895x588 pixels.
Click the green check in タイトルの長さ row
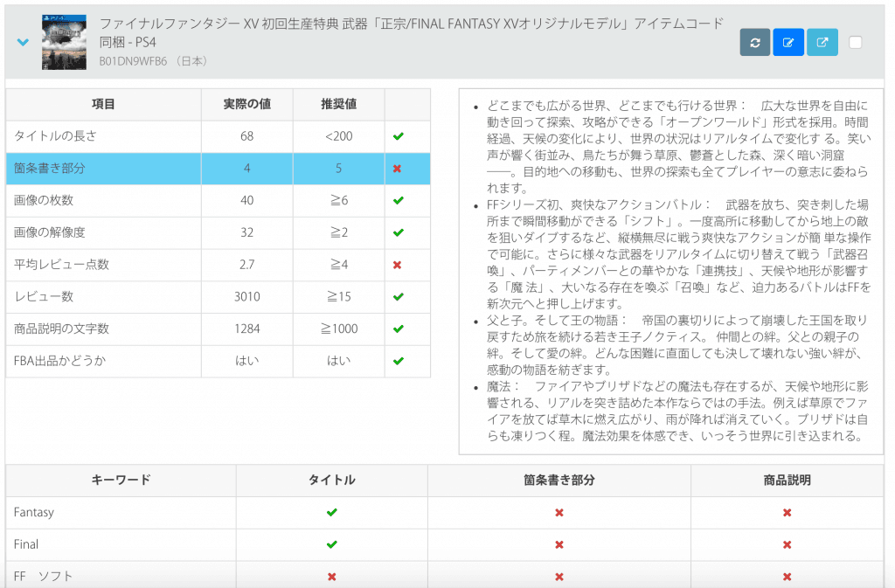coord(399,136)
